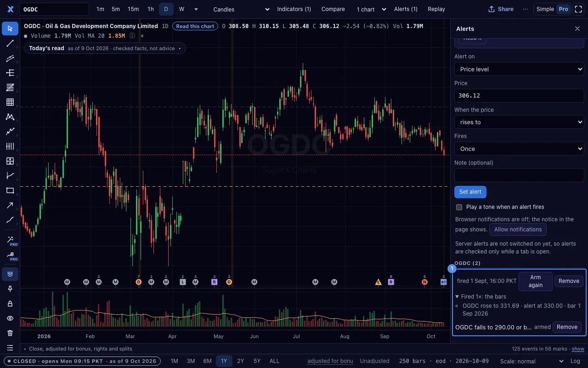Remove the Volume indicator with its × icon
The image size is (588, 368).
point(142,35)
